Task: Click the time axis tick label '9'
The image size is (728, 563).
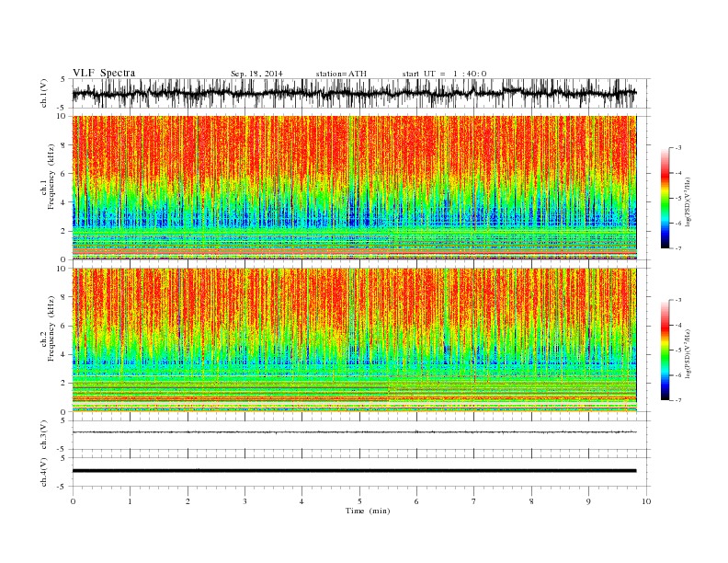Action: coord(588,501)
